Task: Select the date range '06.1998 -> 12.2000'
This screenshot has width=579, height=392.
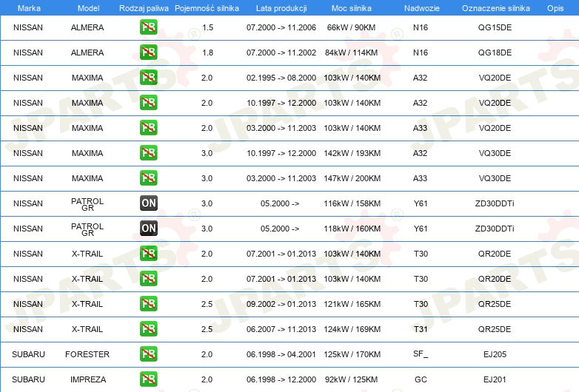Action: 281,379
